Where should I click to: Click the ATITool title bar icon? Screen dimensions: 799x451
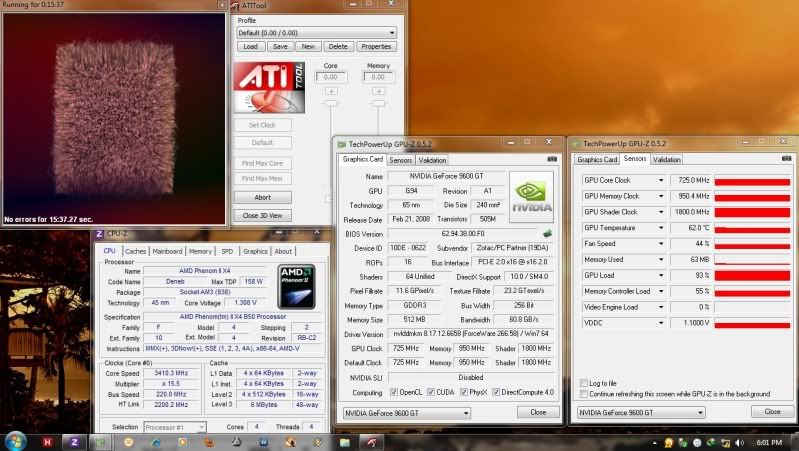click(235, 6)
